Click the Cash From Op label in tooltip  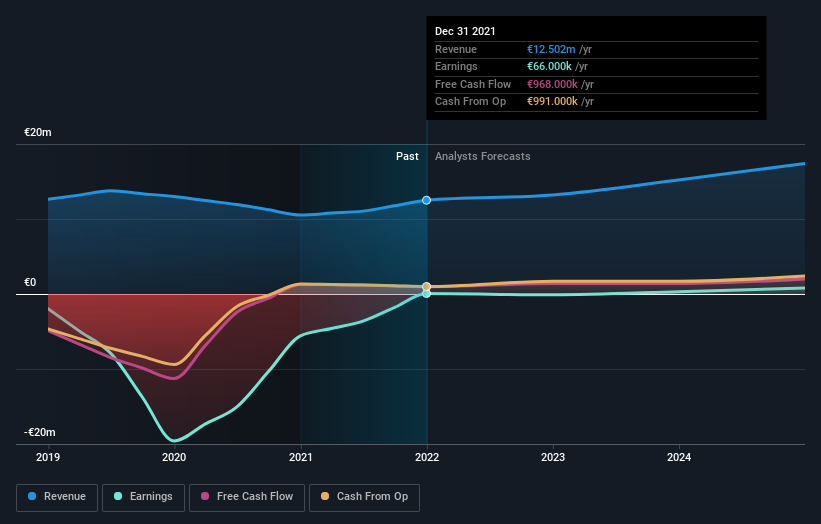(470, 102)
